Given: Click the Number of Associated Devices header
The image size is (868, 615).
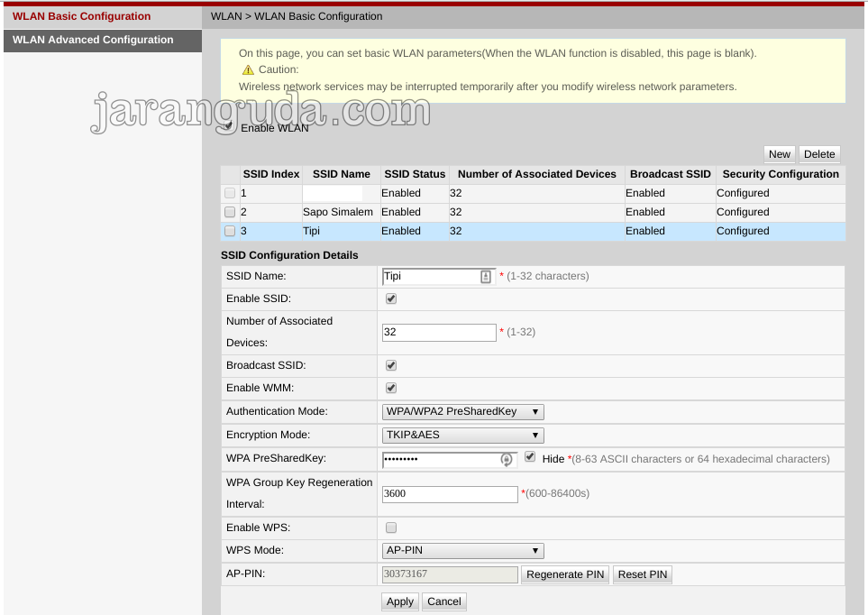Looking at the screenshot, I should click(x=537, y=174).
